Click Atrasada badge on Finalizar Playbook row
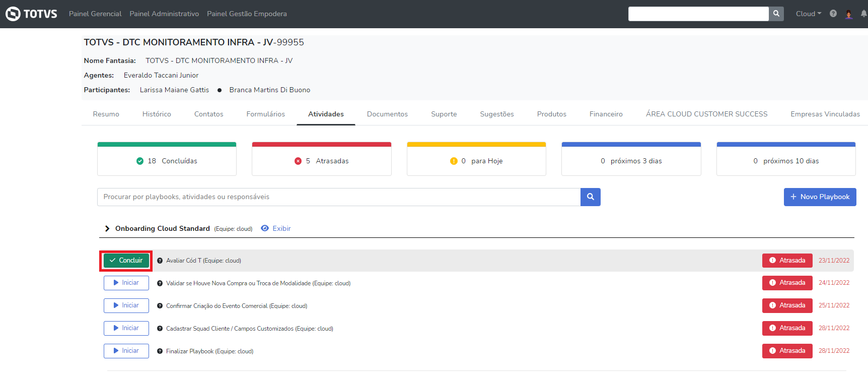The width and height of the screenshot is (868, 376). 787,351
